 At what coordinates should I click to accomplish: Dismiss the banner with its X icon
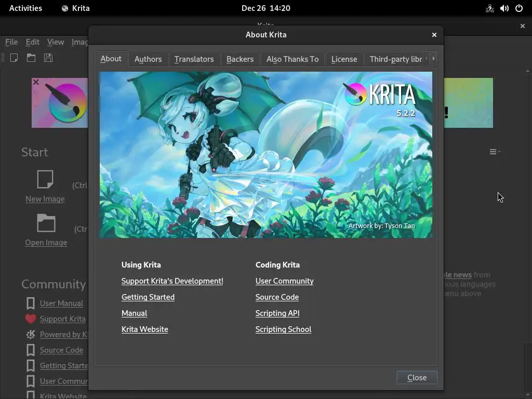(x=36, y=82)
